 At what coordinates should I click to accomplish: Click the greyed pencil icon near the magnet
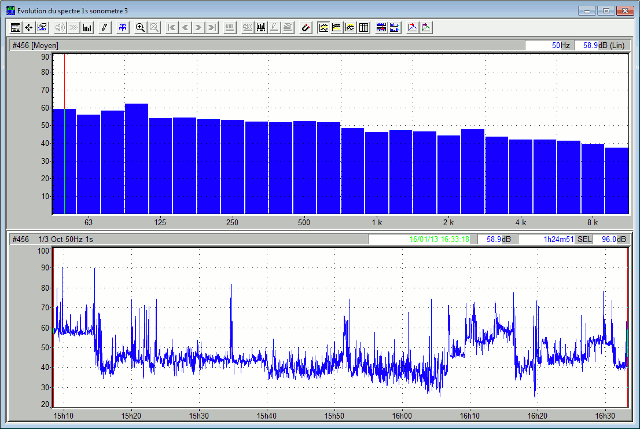coord(274,27)
